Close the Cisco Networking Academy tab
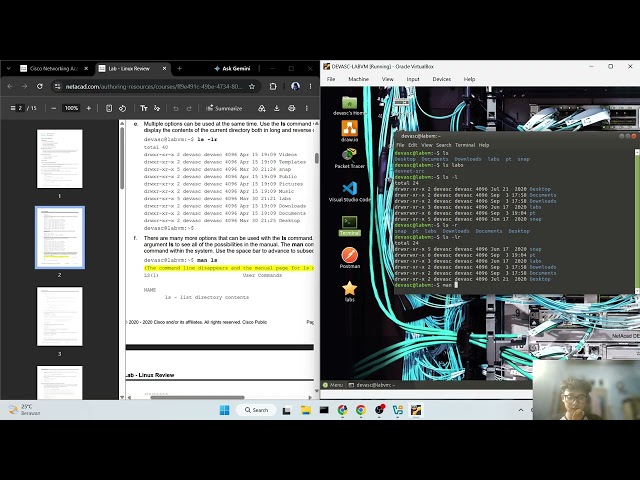640x480 pixels. [x=86, y=69]
